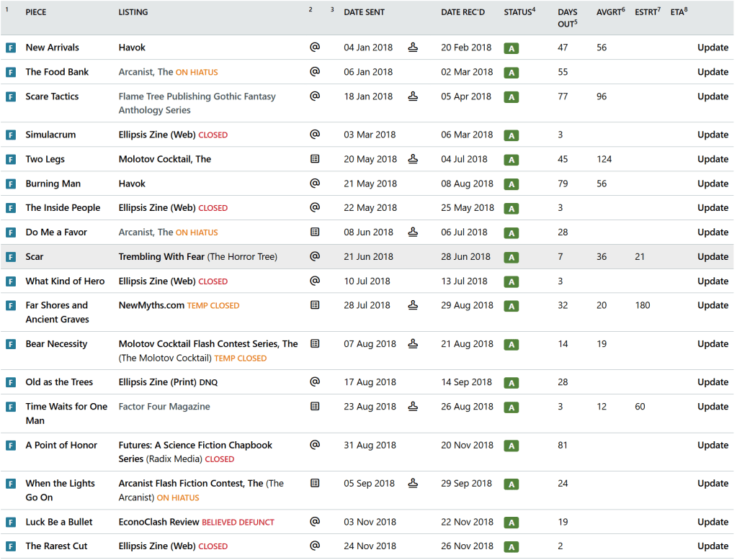Click the PIECE column header
Viewport: 737px width, 560px height.
click(36, 12)
